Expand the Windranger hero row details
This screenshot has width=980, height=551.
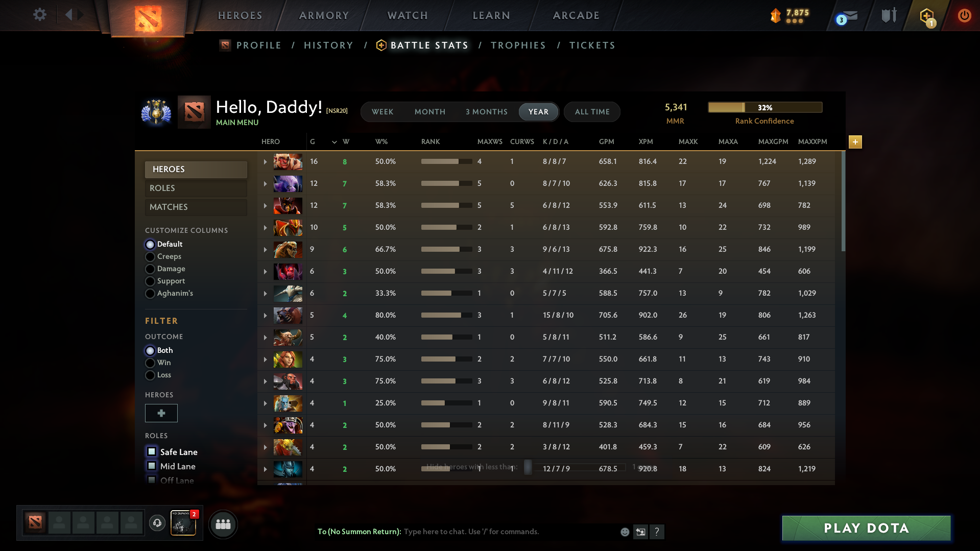tap(265, 359)
